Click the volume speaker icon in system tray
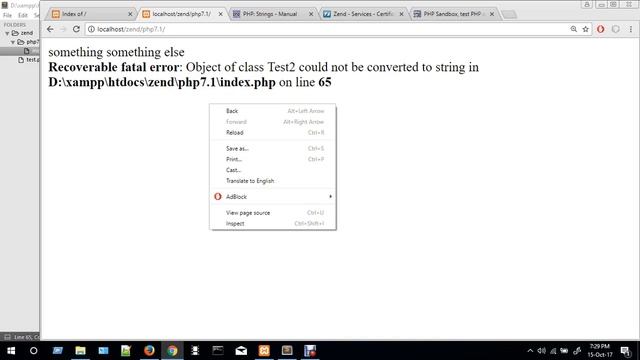Screen dimensions: 640x360 pyautogui.click(x=542, y=351)
